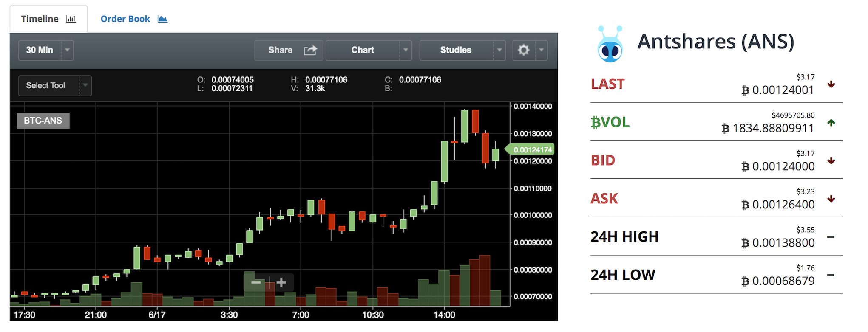Zoom out the chart with minus button

tap(256, 282)
